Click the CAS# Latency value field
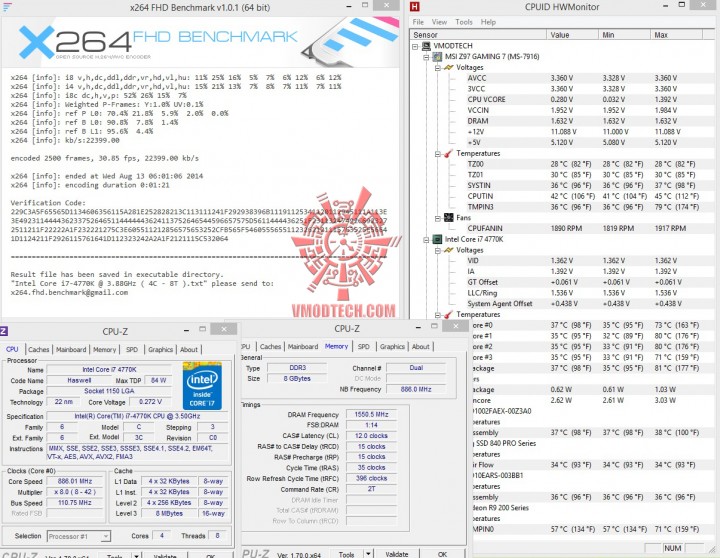720x558 pixels. point(371,435)
